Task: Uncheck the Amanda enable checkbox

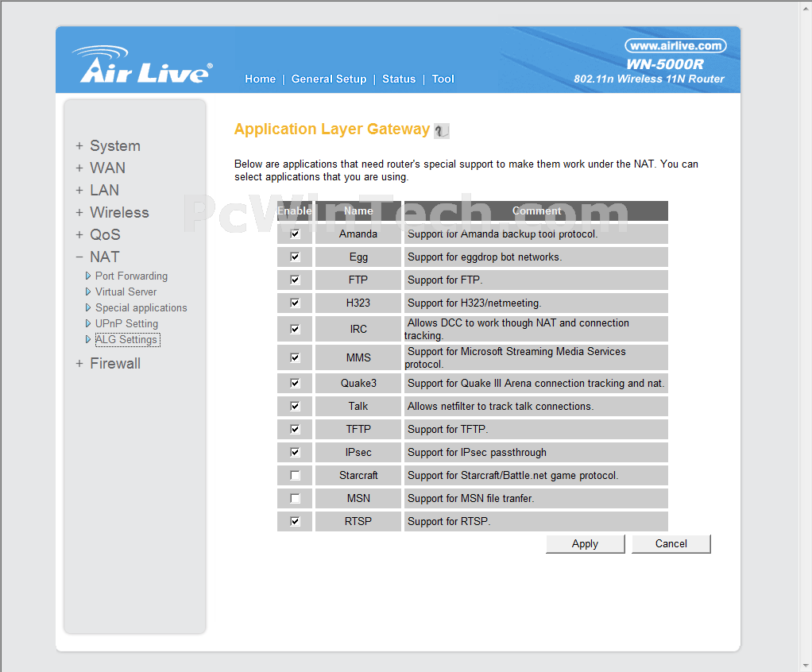Action: click(x=295, y=234)
